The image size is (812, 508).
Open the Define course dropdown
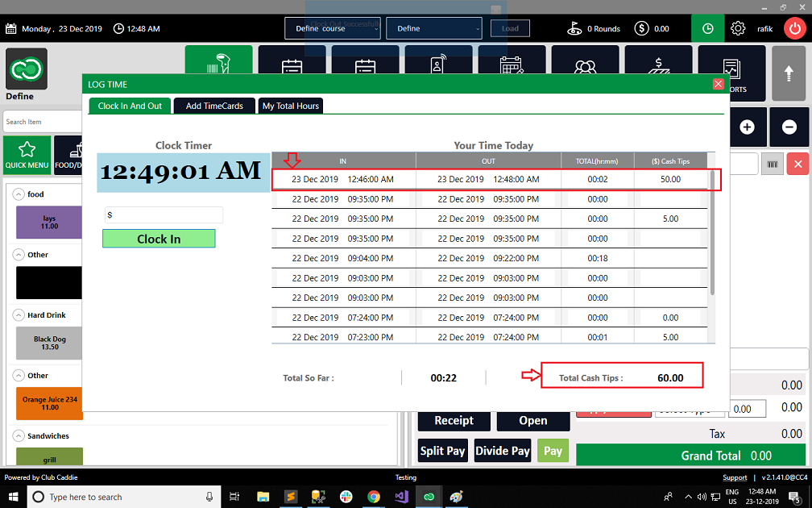pyautogui.click(x=333, y=28)
